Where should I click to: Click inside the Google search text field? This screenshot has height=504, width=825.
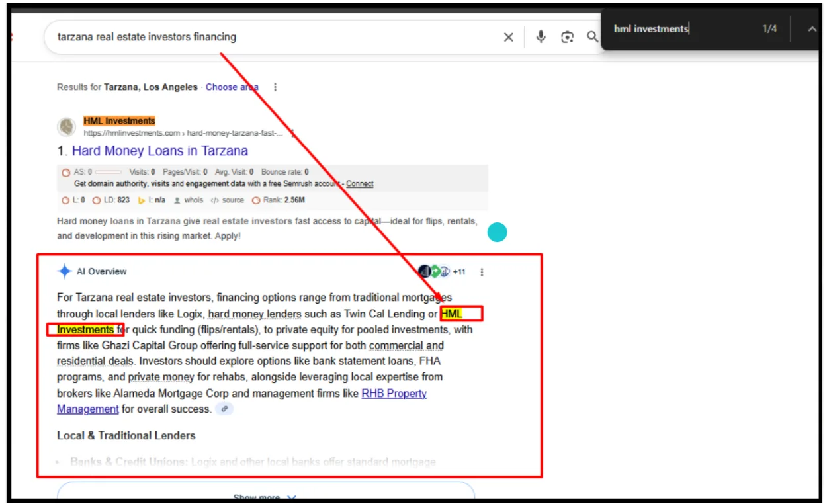[265, 37]
